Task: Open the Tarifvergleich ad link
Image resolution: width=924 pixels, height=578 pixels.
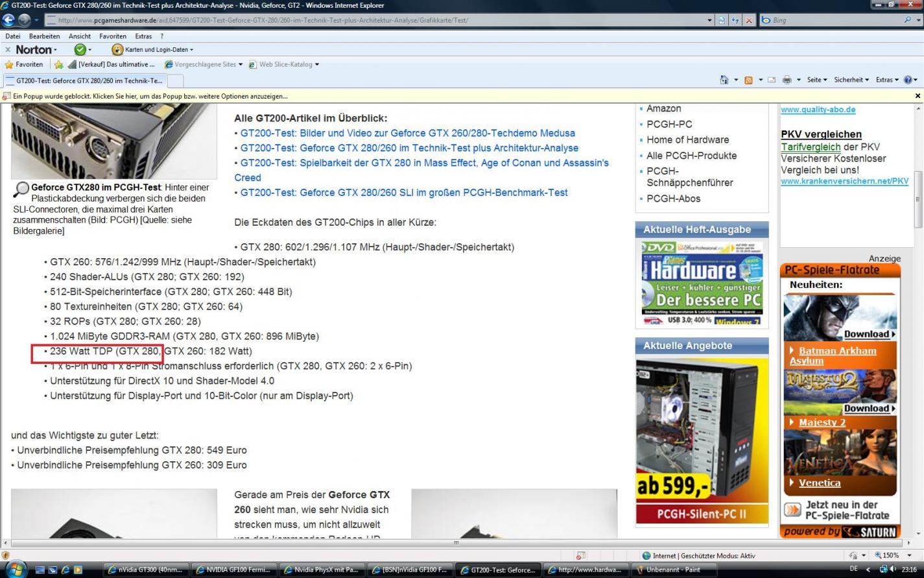Action: pos(811,147)
